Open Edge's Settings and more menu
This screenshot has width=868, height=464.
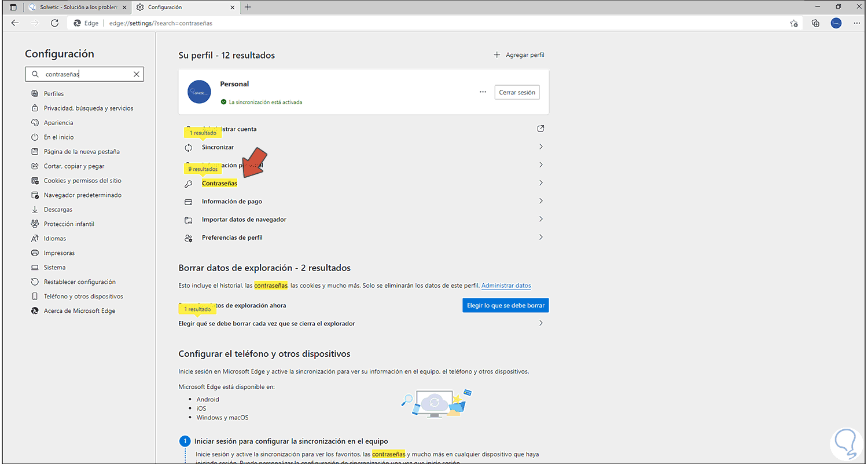click(856, 23)
